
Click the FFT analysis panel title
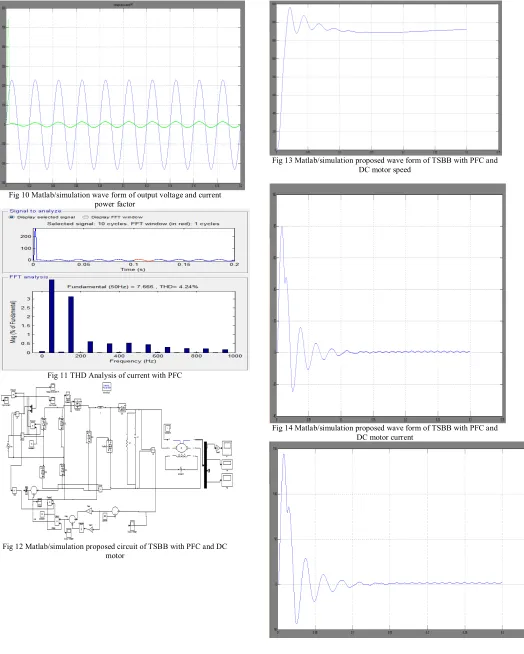point(28,277)
